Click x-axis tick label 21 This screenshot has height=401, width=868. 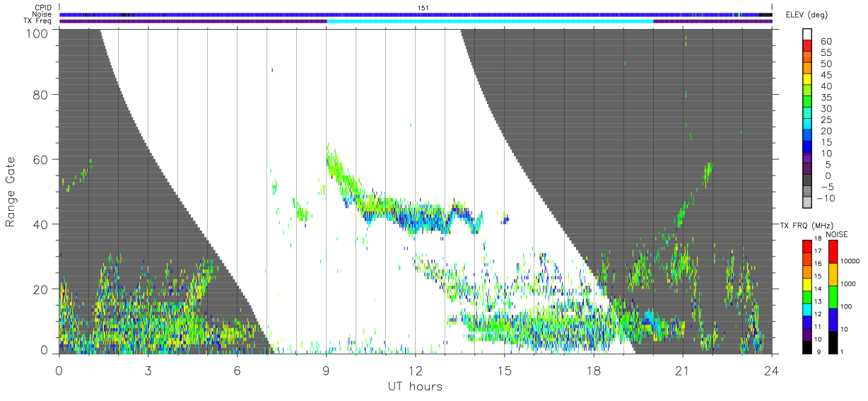pos(683,370)
